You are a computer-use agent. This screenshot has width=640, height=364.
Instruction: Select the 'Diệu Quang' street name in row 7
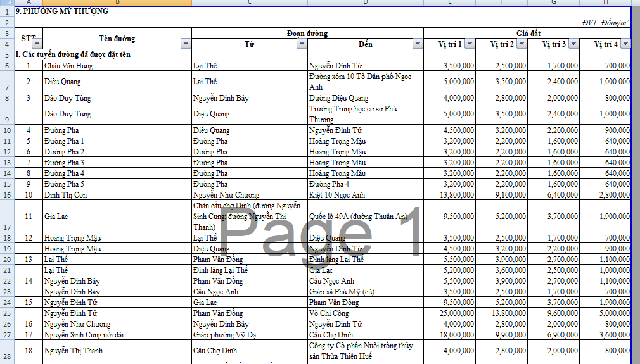[117, 82]
